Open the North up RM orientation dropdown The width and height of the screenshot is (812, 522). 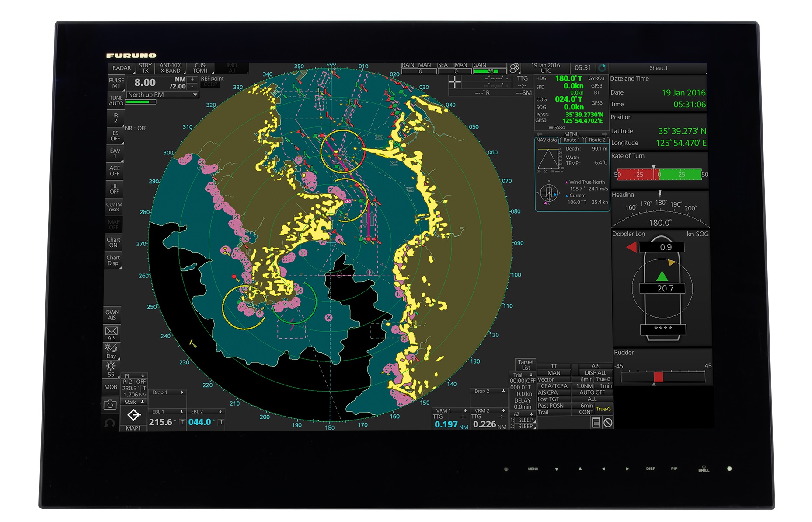[163, 95]
